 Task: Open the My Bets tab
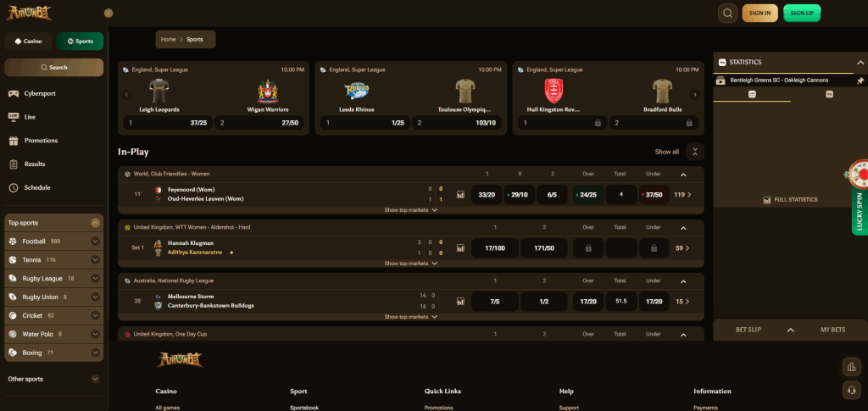tap(832, 330)
